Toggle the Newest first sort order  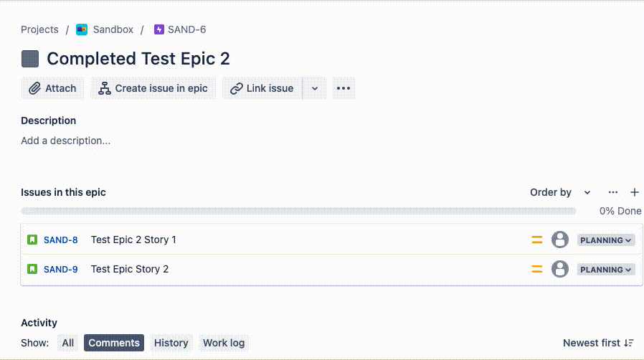tap(598, 343)
